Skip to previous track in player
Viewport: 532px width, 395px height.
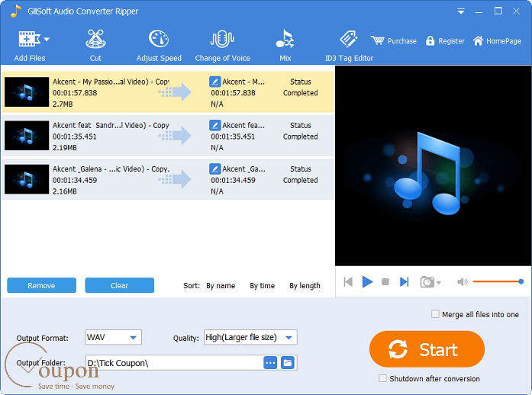click(348, 281)
